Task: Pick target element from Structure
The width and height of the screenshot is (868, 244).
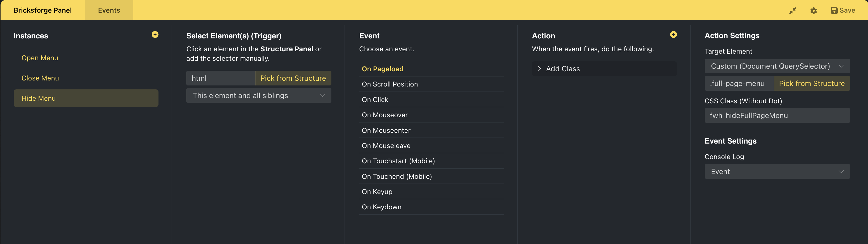Action: [811, 84]
